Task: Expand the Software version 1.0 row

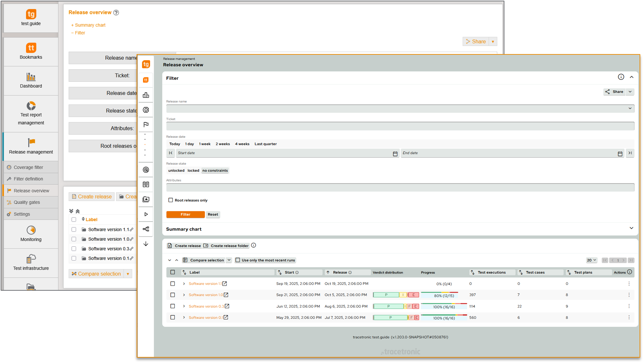Action: coord(184,295)
